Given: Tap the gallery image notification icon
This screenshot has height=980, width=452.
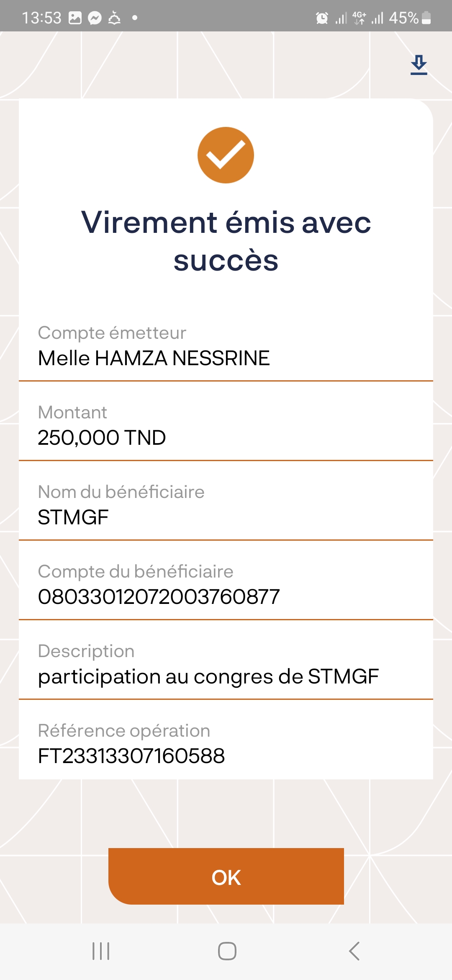Looking at the screenshot, I should click(x=75, y=18).
